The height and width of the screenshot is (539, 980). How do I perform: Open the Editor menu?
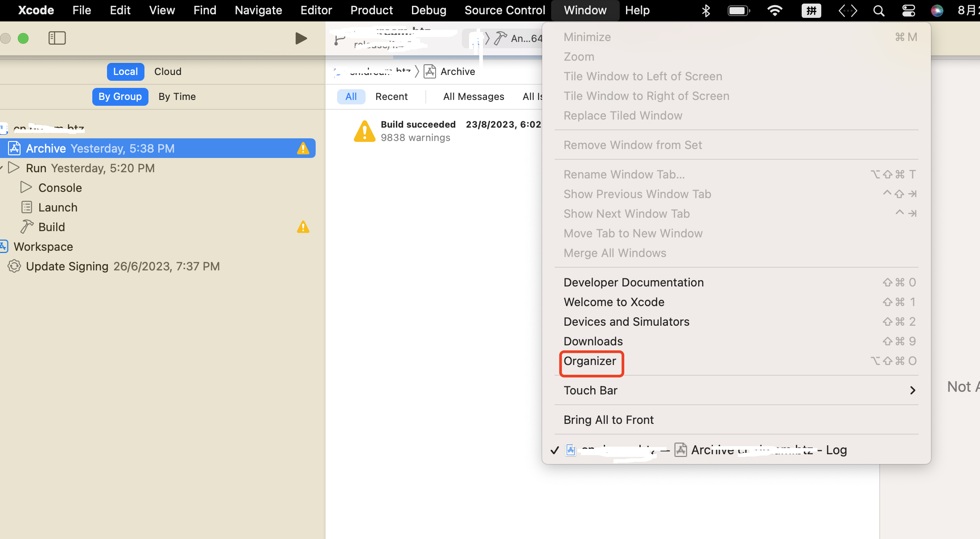(316, 10)
